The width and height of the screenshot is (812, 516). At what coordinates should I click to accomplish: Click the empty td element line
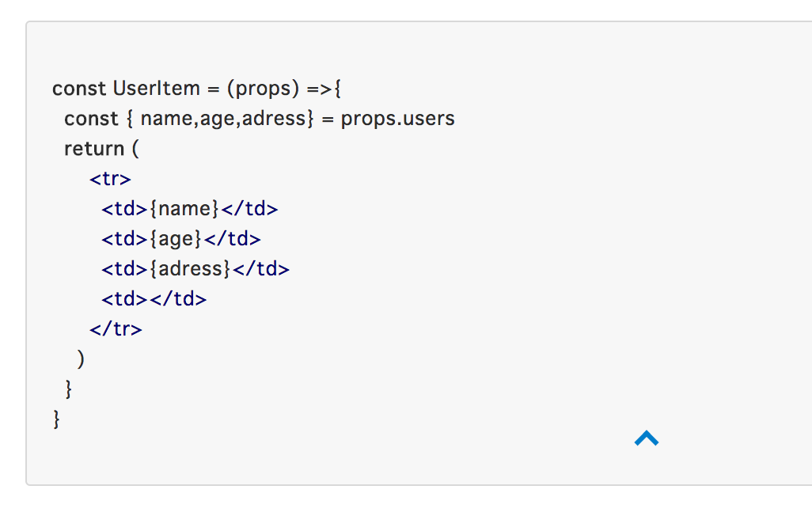click(x=154, y=299)
